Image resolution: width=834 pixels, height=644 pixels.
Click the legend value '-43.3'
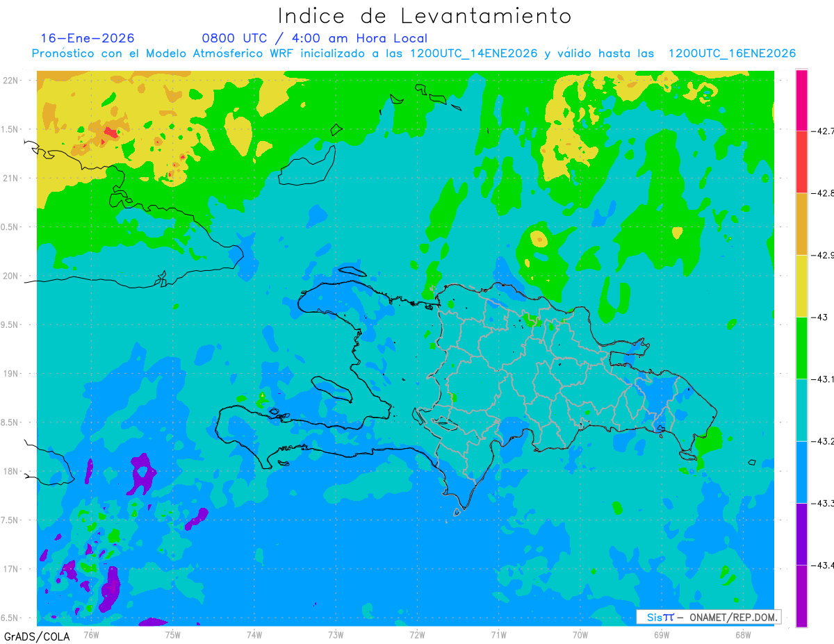coord(822,503)
